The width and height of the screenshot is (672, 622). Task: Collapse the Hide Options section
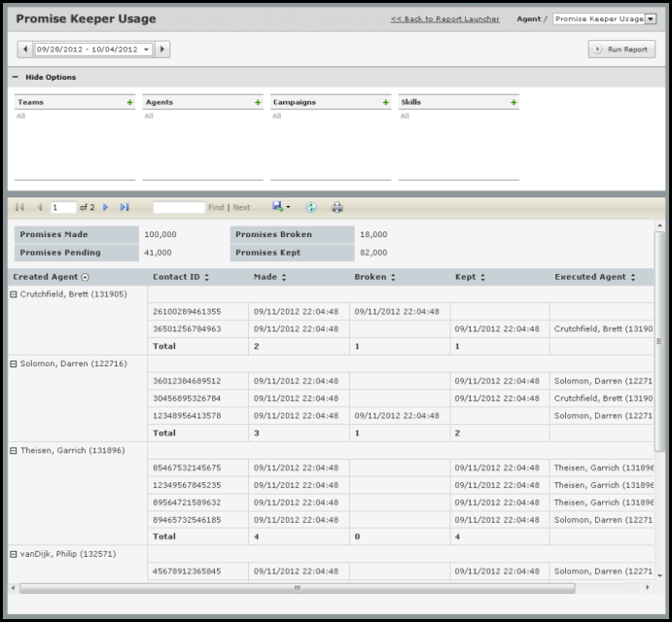(x=16, y=78)
